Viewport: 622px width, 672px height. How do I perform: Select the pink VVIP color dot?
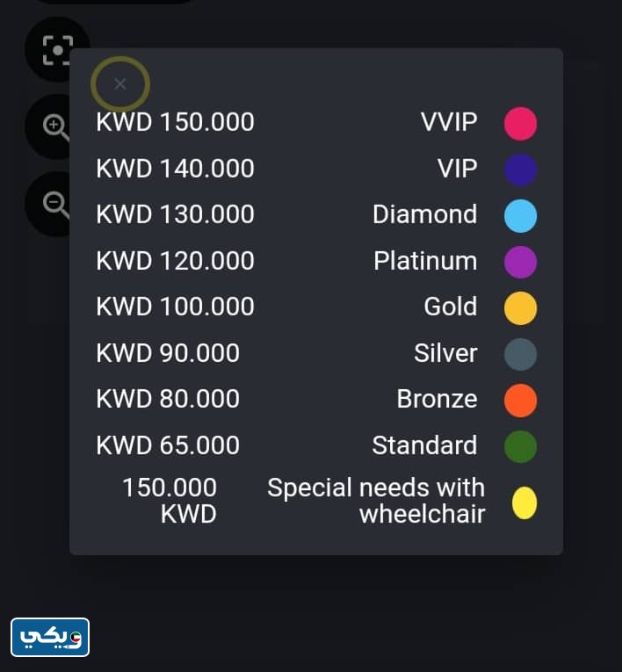tap(520, 123)
